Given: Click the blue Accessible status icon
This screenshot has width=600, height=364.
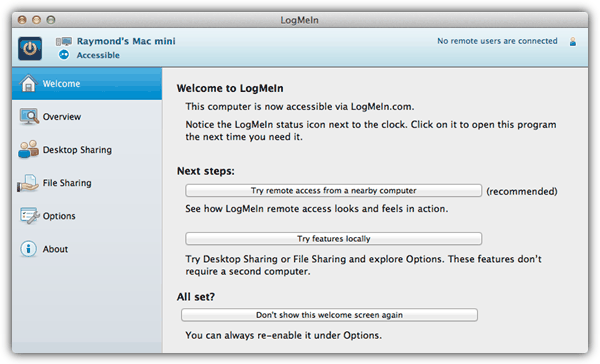Looking at the screenshot, I should (x=64, y=55).
